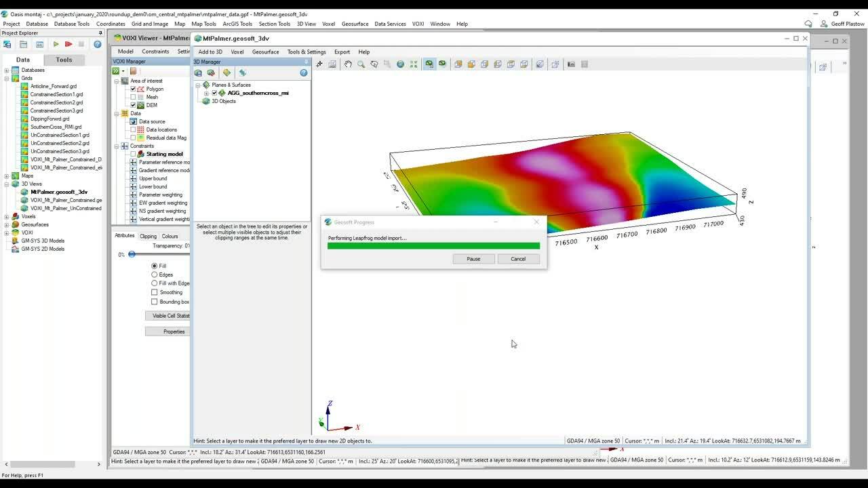This screenshot has width=868, height=488.
Task: Select the Edges radio button
Action: click(155, 274)
